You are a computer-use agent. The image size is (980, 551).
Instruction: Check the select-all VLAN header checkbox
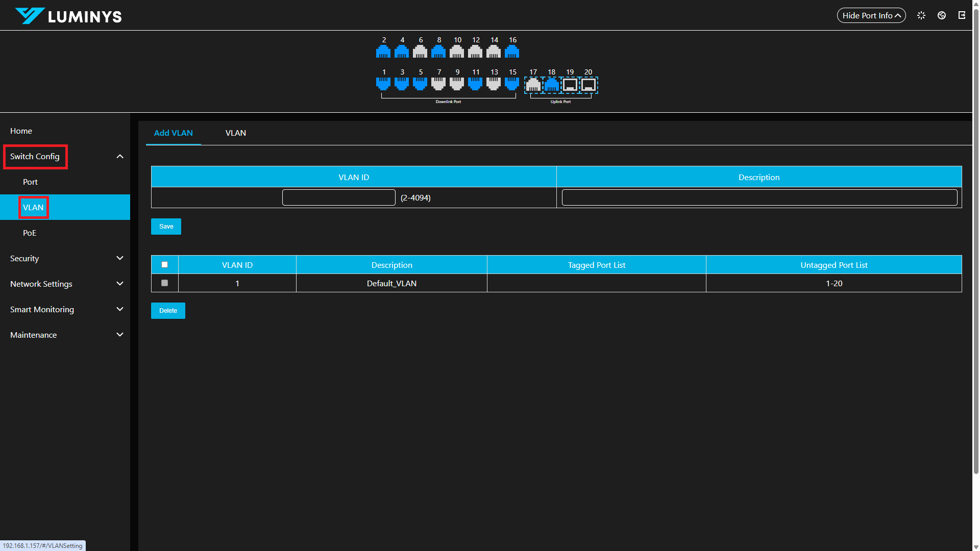click(x=164, y=264)
